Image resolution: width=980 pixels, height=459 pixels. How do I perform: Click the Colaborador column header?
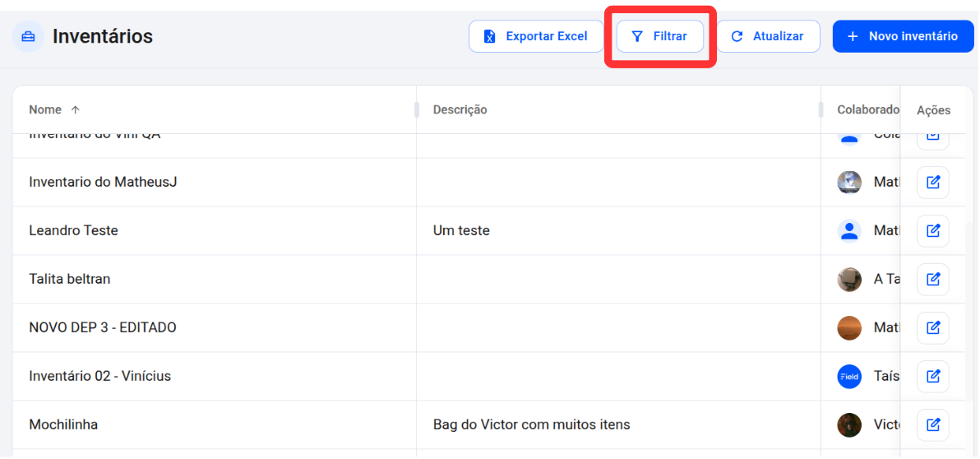(868, 110)
